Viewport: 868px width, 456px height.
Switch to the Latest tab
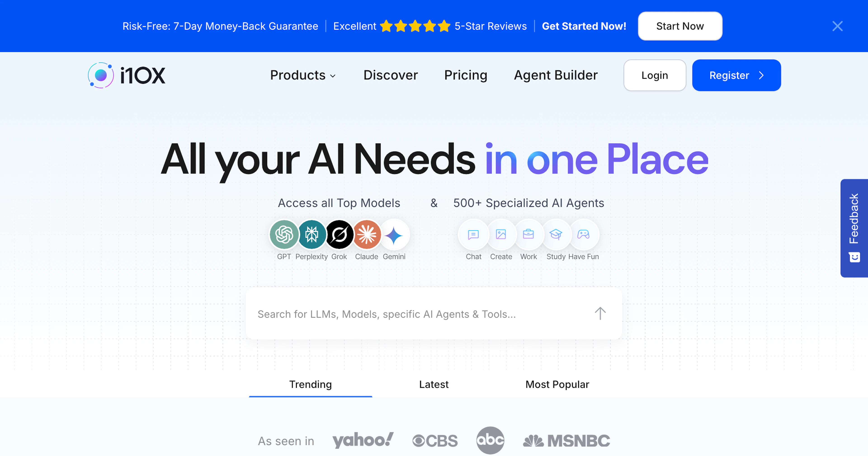pos(433,384)
